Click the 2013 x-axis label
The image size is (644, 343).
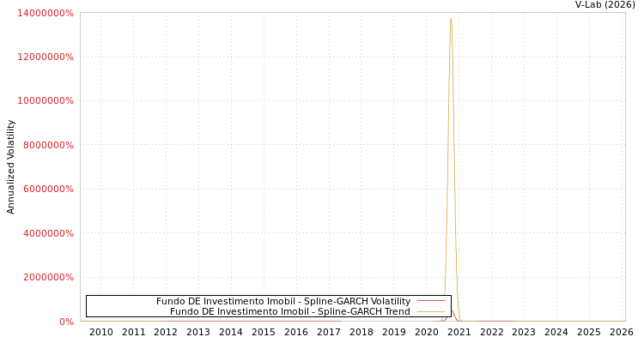pyautogui.click(x=198, y=332)
